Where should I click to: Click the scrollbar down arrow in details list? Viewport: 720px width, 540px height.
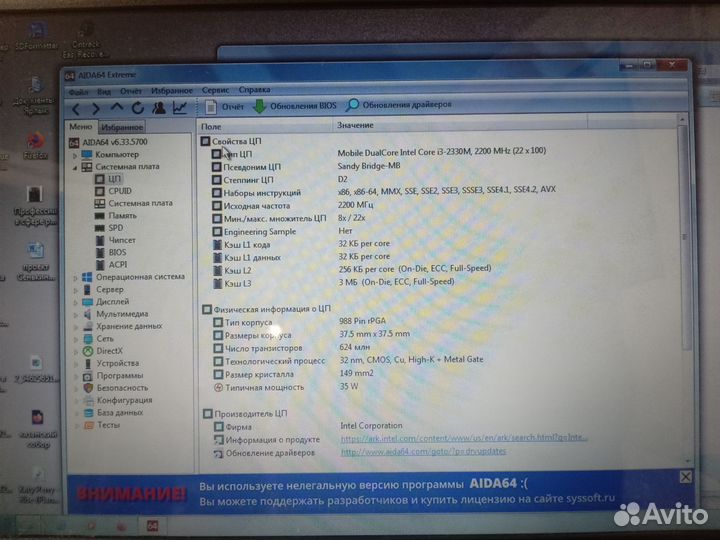tap(687, 460)
